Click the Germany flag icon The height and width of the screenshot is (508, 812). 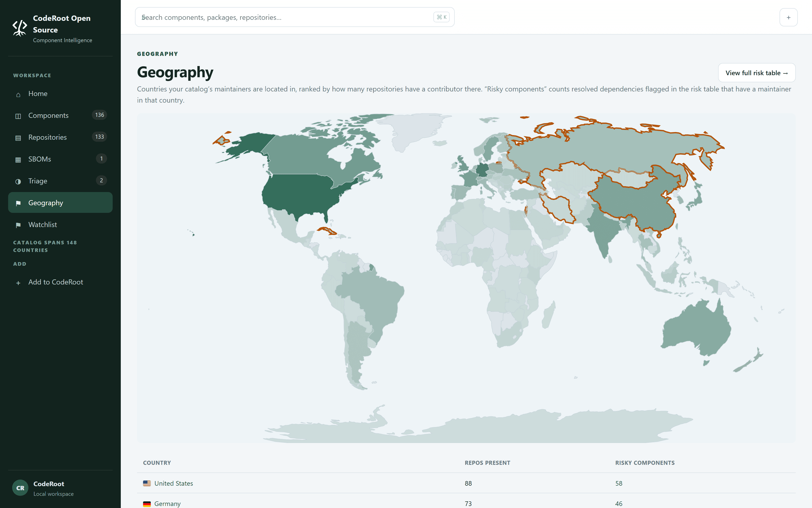147,504
